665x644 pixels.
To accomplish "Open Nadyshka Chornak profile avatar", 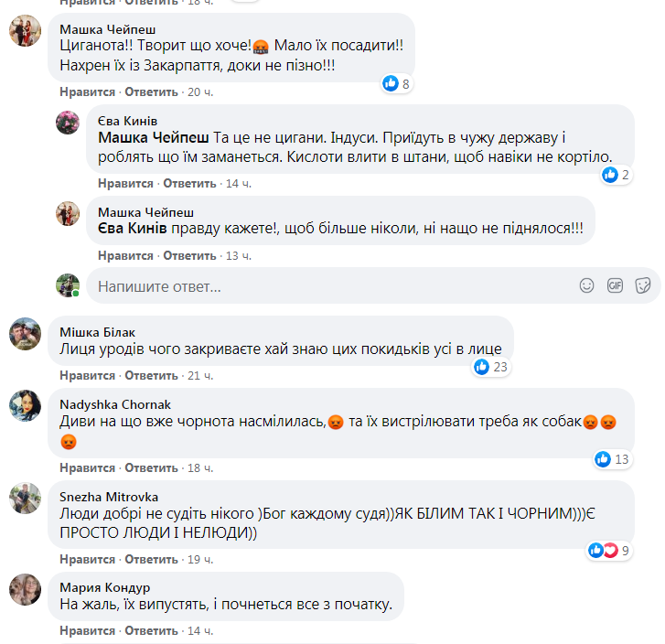I will (x=25, y=405).
